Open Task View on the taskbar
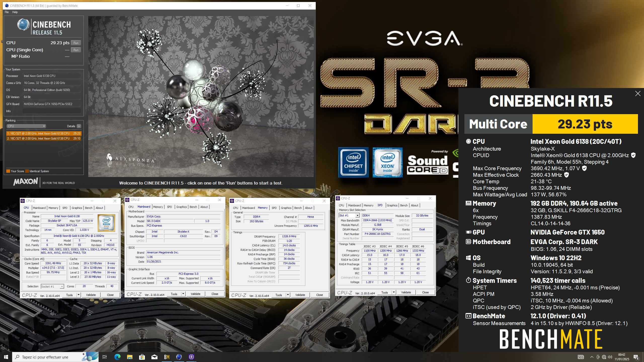Image resolution: width=644 pixels, height=362 pixels. tap(105, 357)
